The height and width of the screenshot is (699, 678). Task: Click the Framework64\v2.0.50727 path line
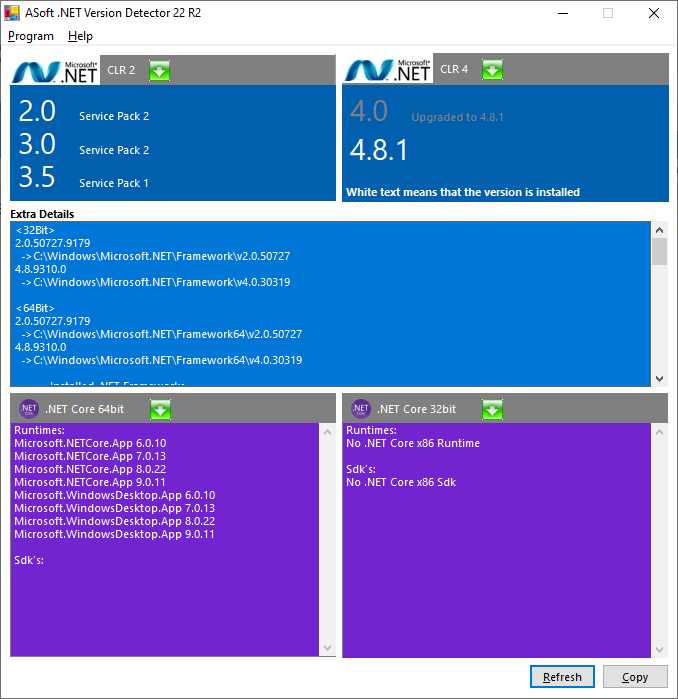(162, 334)
